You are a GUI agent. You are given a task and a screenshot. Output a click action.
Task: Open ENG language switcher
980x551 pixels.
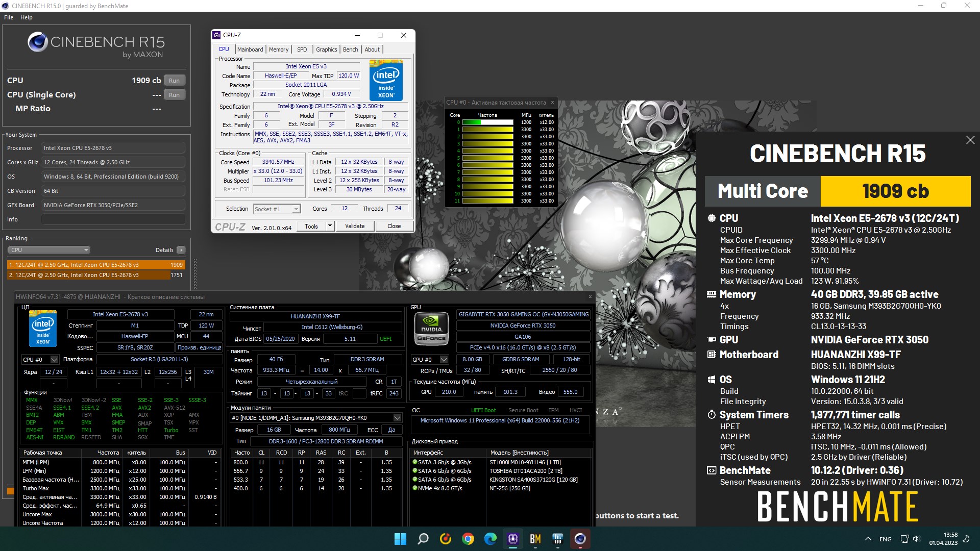pos(886,539)
